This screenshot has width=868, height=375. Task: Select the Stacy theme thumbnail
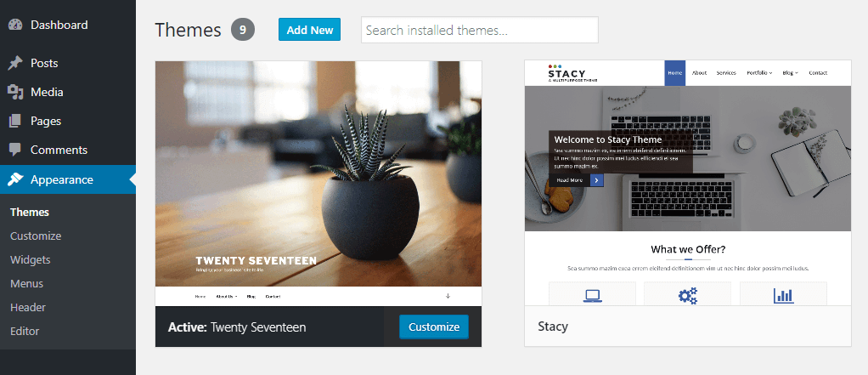pyautogui.click(x=688, y=183)
